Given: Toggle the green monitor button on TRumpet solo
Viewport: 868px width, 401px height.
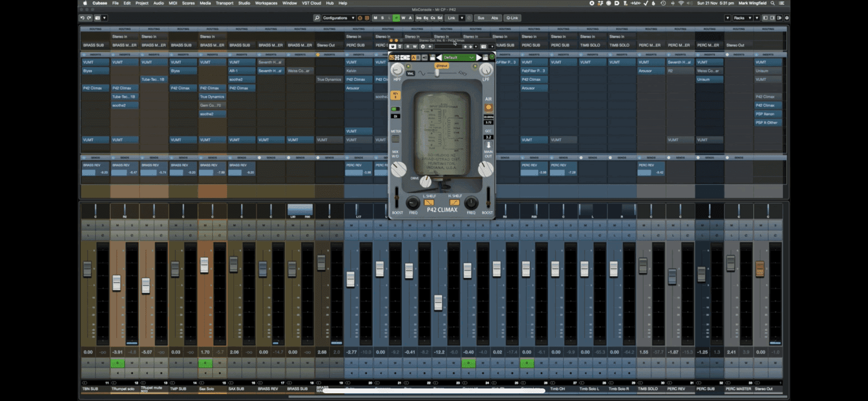Looking at the screenshot, I should [117, 363].
